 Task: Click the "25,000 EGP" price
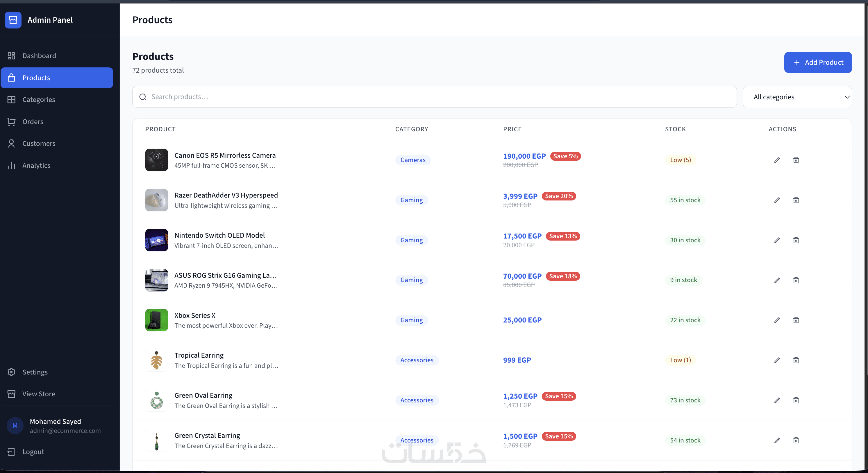[522, 320]
